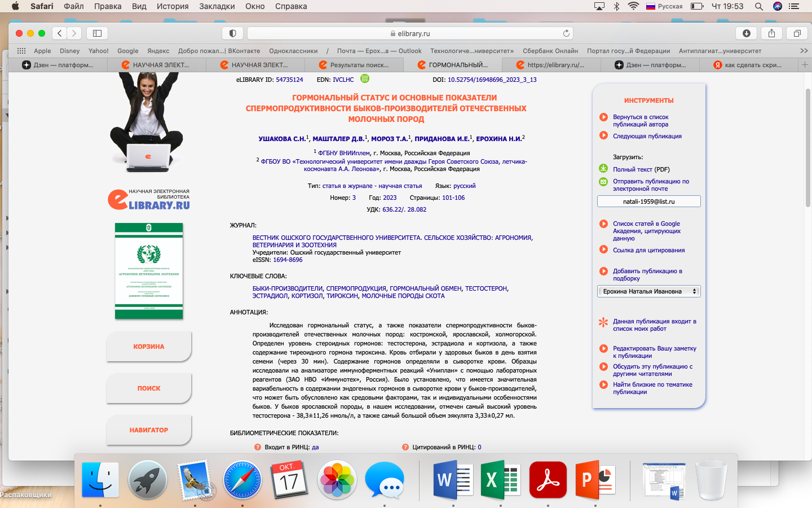The width and height of the screenshot is (812, 508).
Task: Open Wi-Fi status menu
Action: pos(633,6)
